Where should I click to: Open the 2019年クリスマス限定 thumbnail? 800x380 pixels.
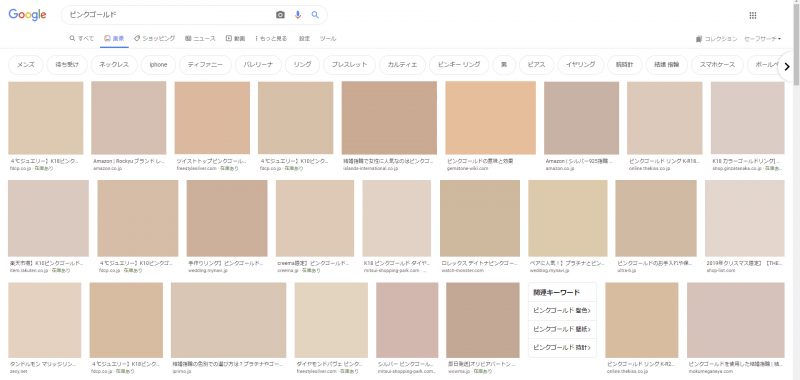click(x=745, y=218)
